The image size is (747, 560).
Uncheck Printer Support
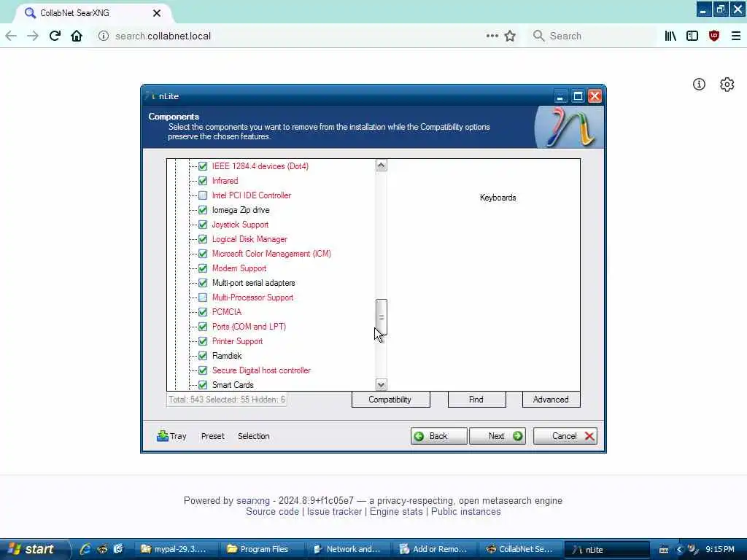[203, 341]
